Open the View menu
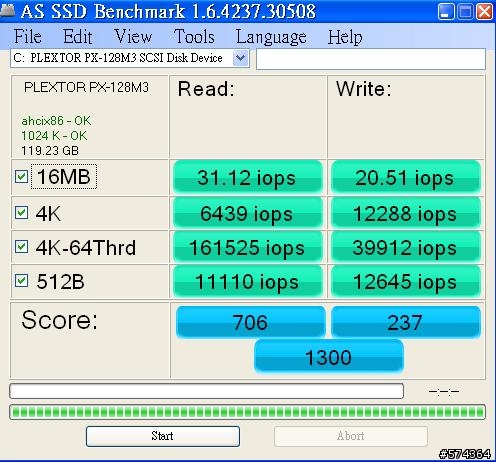 [x=133, y=36]
